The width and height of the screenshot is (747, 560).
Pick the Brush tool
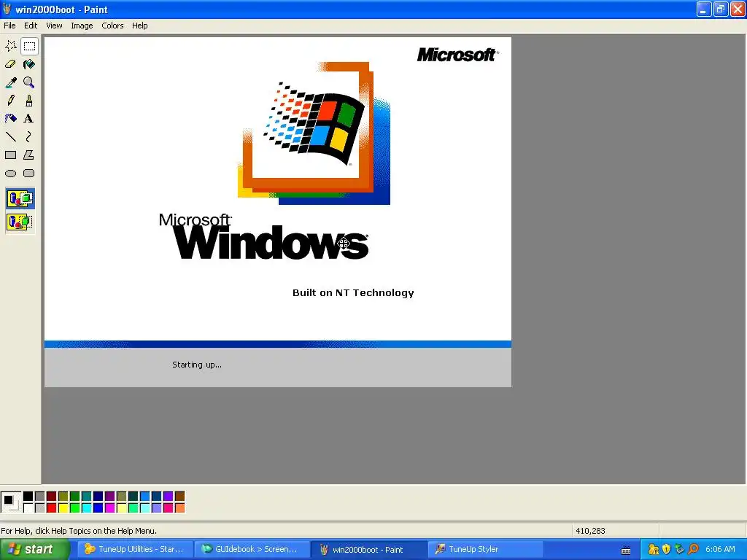click(x=29, y=101)
